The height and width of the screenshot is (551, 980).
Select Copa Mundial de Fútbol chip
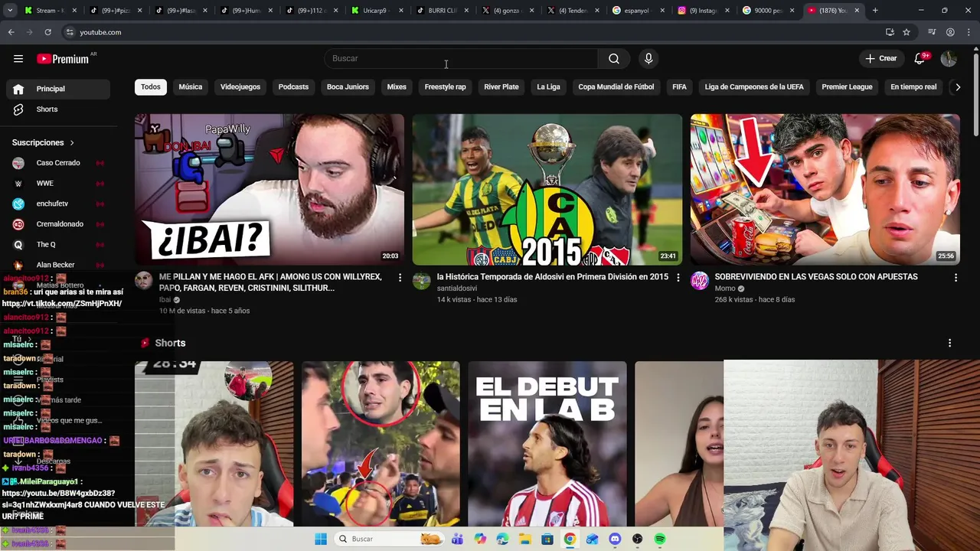coord(616,87)
